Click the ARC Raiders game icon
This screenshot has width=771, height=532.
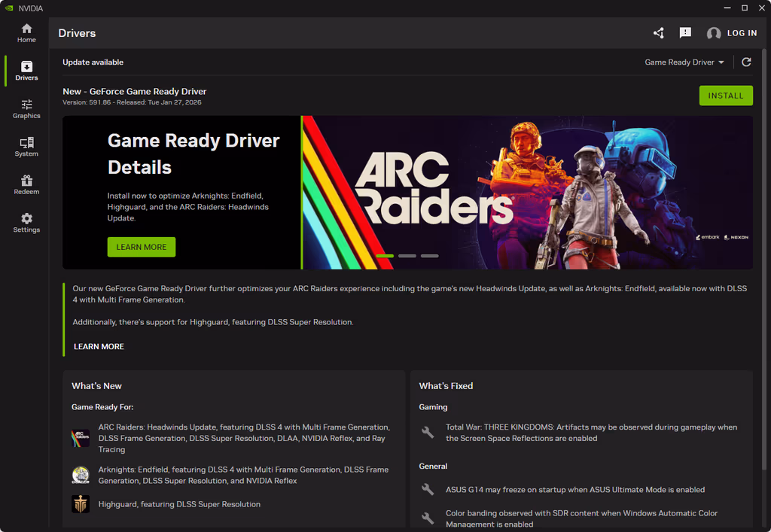coord(81,438)
